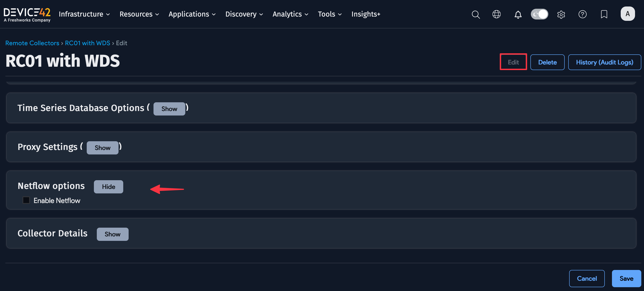Open the globe language icon
644x291 pixels.
coord(496,14)
